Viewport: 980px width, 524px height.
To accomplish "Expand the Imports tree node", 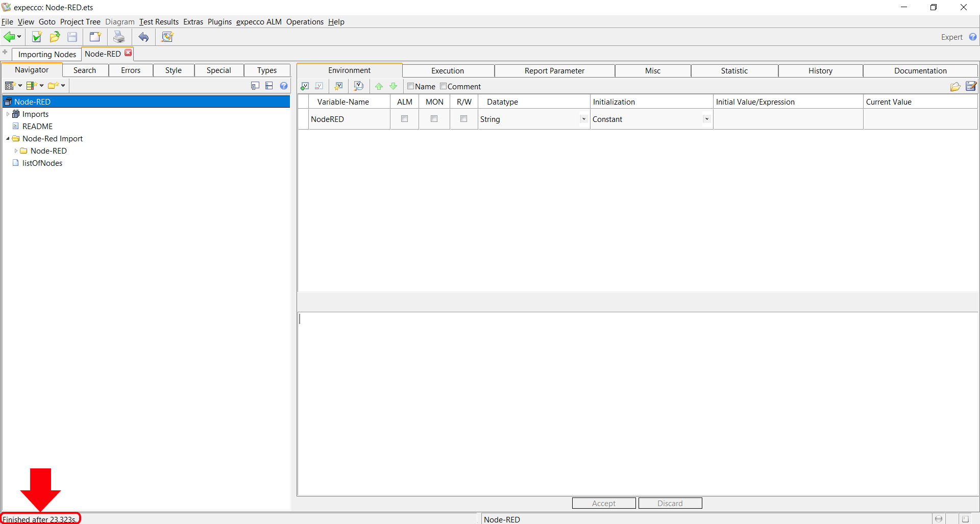I will [x=8, y=114].
